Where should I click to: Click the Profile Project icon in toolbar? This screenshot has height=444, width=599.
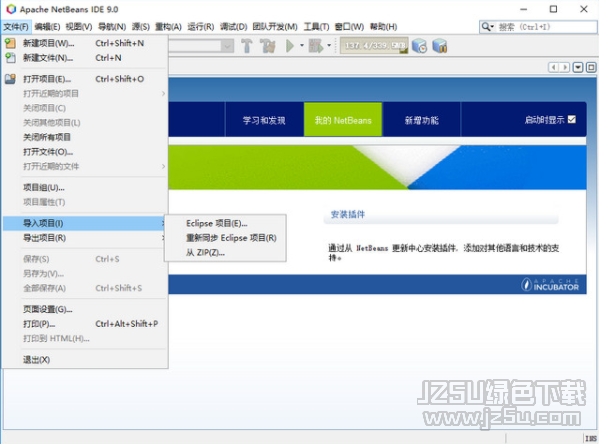click(419, 46)
